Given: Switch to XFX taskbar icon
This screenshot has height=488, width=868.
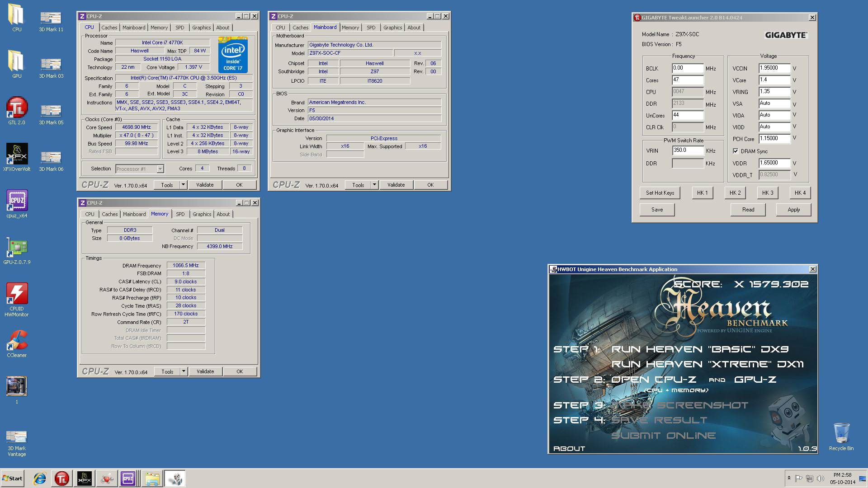Looking at the screenshot, I should pyautogui.click(x=84, y=479).
